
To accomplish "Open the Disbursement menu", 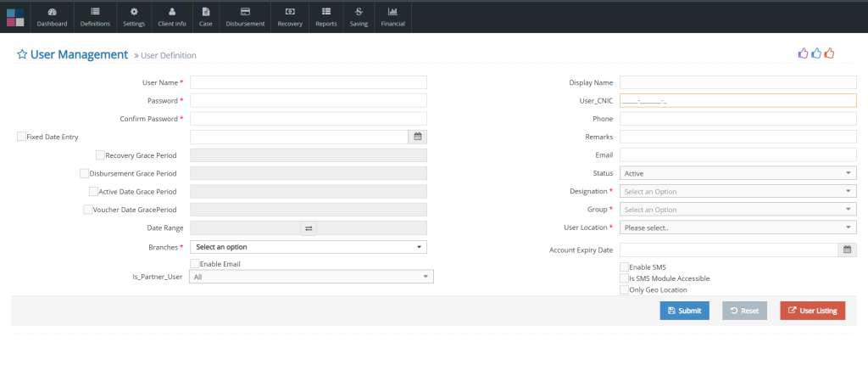I will pyautogui.click(x=245, y=17).
